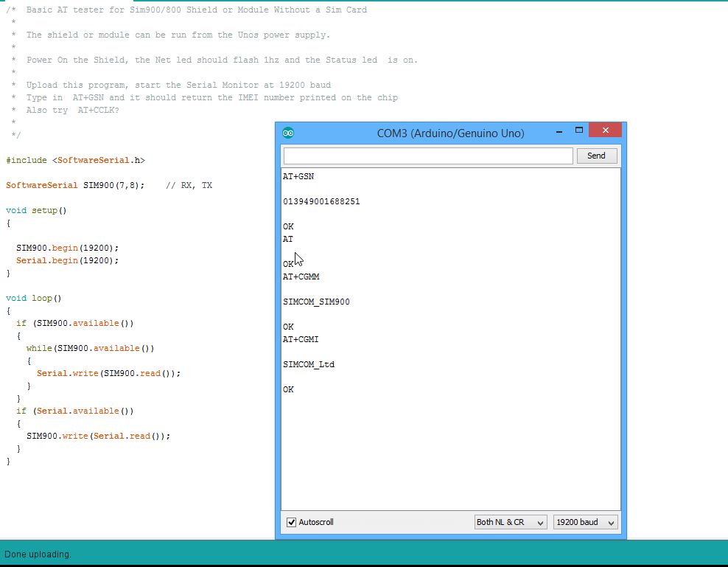The image size is (728, 567).
Task: Click the Arduino logo icon in title bar
Action: [x=288, y=133]
